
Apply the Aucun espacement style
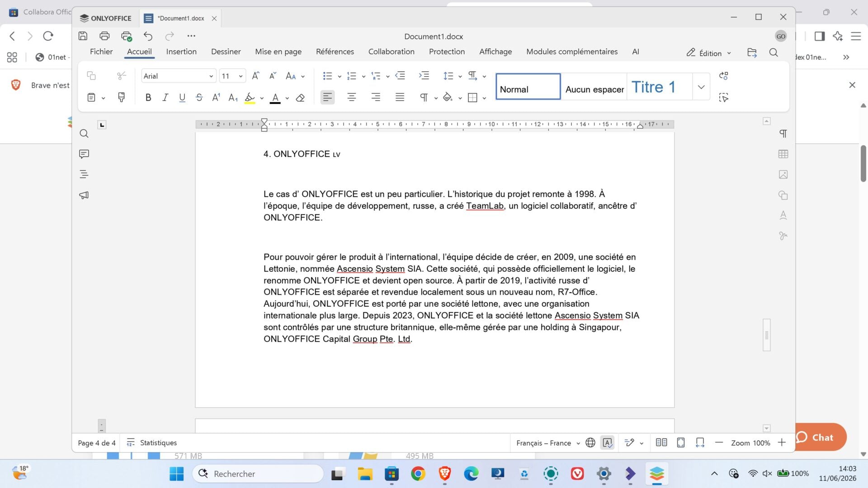594,87
